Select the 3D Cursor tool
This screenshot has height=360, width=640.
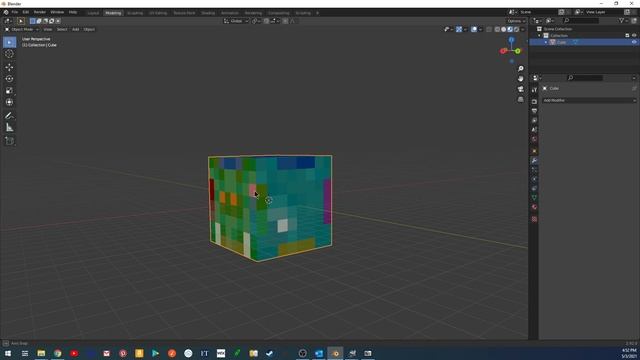tap(9, 54)
